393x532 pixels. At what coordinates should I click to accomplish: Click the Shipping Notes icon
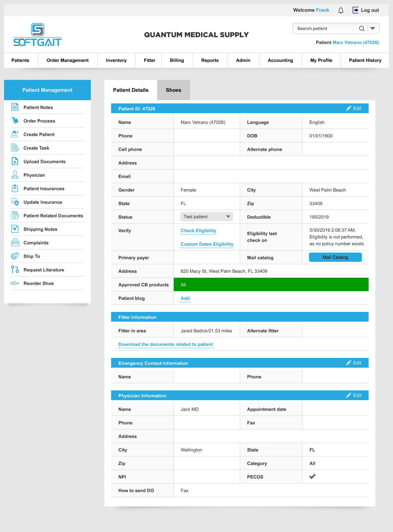point(15,229)
